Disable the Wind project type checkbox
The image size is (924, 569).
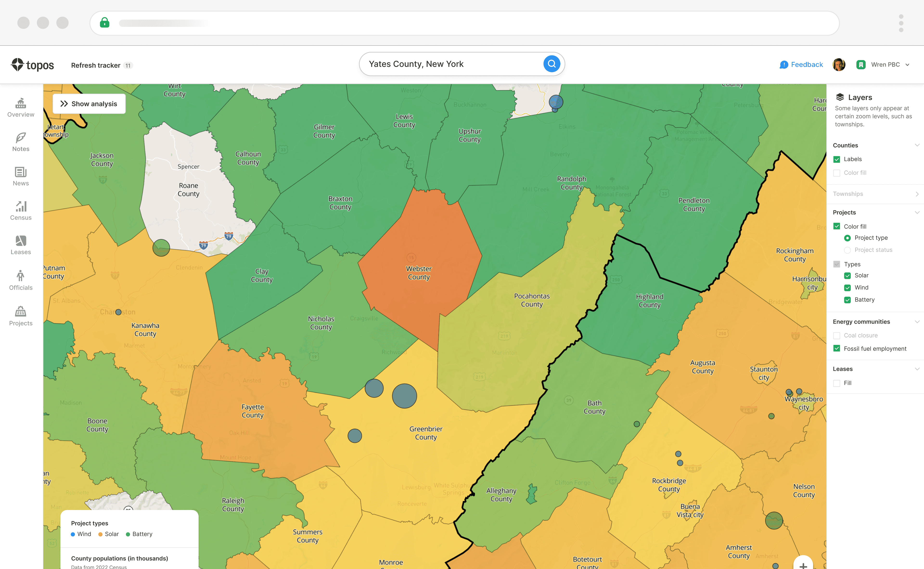tap(847, 288)
